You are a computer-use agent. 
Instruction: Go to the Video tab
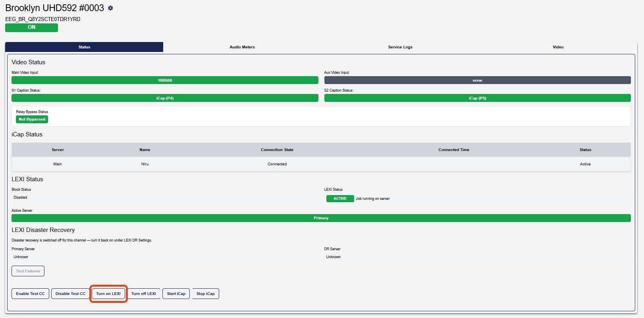558,47
